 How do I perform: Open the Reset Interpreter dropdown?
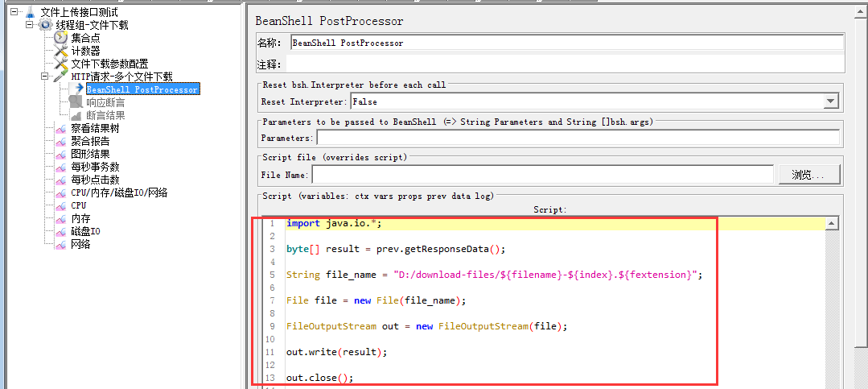coord(831,101)
